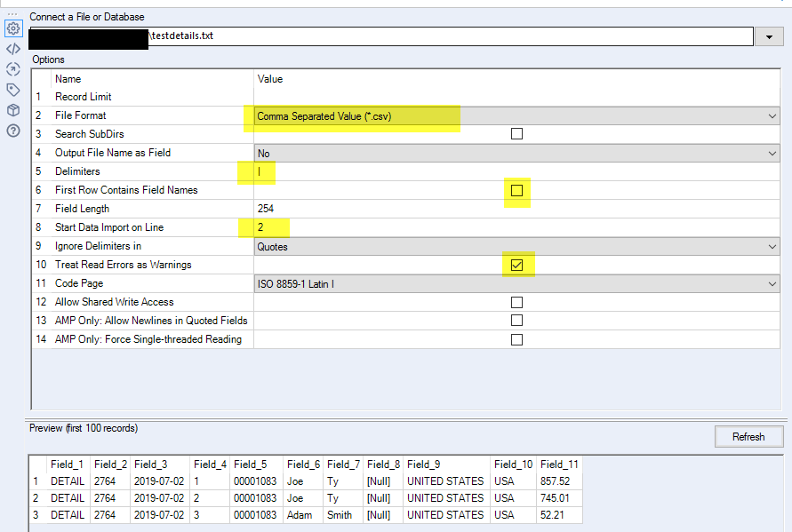
Task: Expand the Code Page dropdown
Action: (x=516, y=283)
